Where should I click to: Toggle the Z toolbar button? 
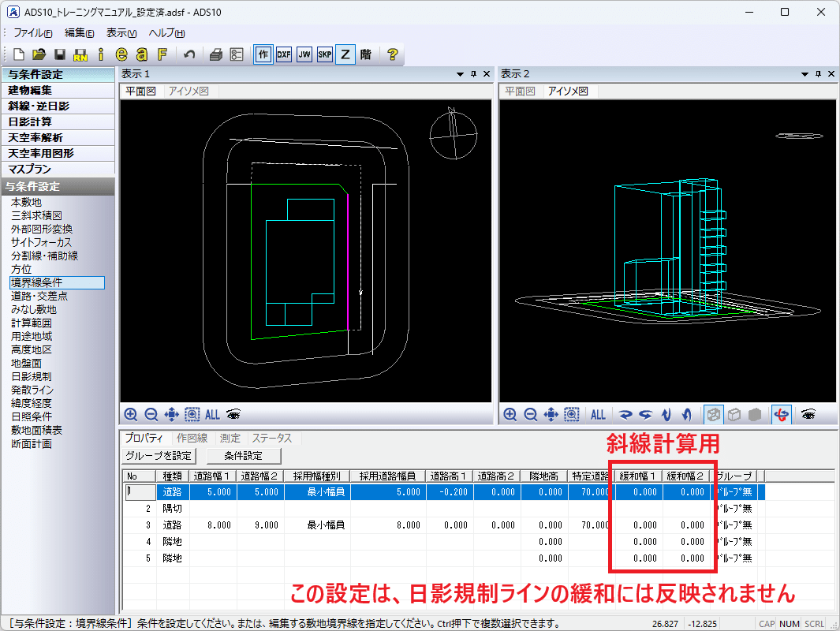pyautogui.click(x=345, y=54)
